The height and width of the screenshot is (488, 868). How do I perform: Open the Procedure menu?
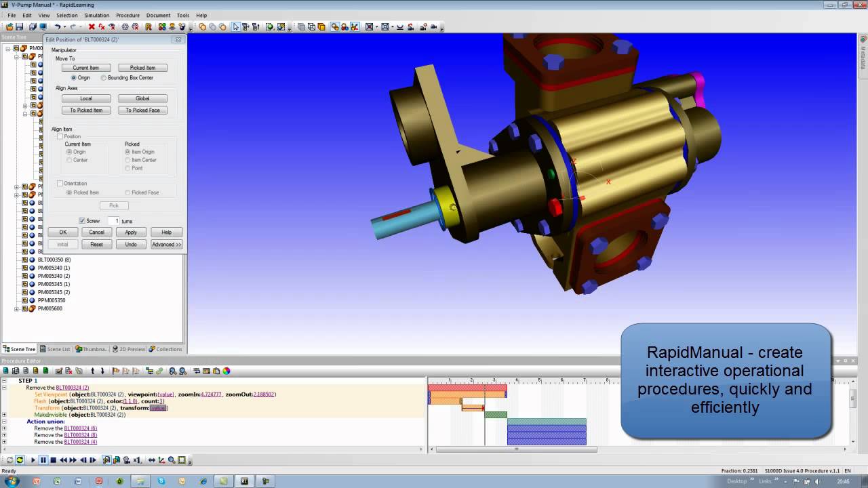127,15
